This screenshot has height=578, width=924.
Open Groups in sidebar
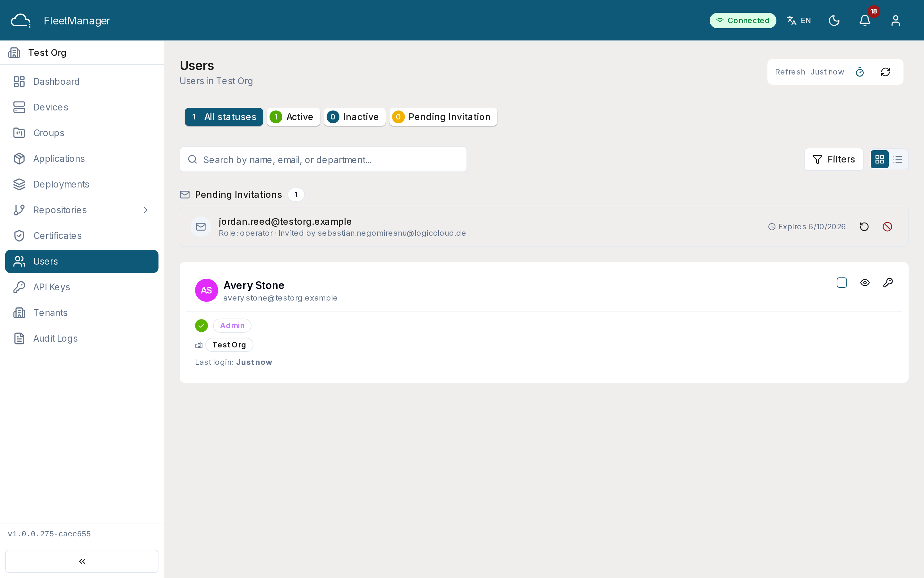(82, 133)
